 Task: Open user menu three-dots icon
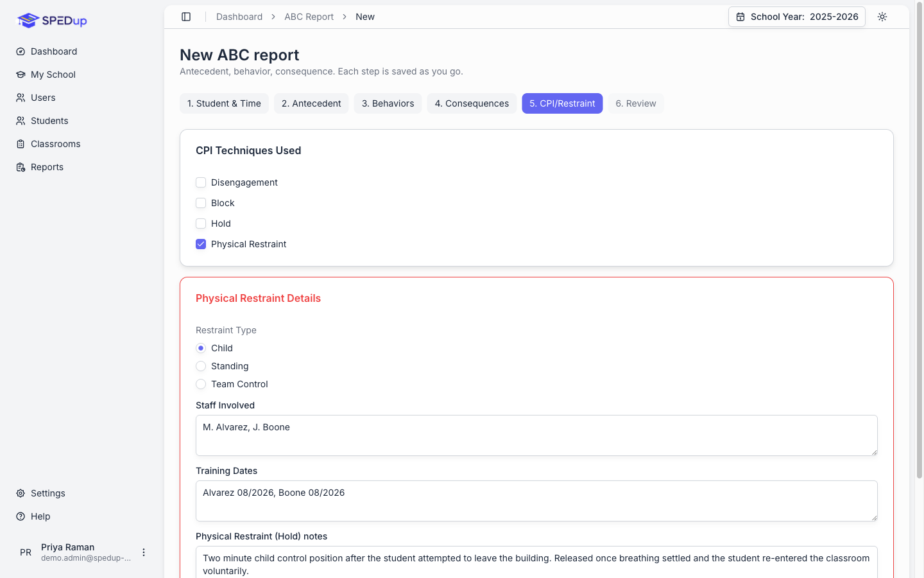click(144, 552)
